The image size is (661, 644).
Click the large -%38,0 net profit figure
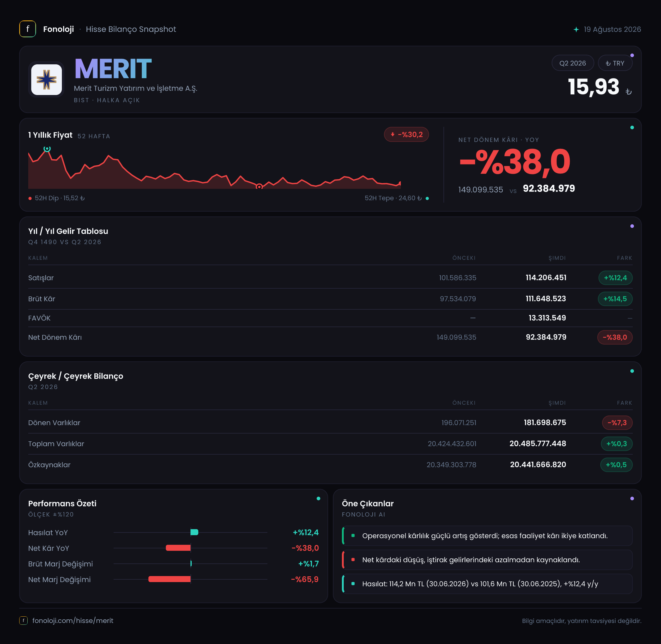(515, 162)
